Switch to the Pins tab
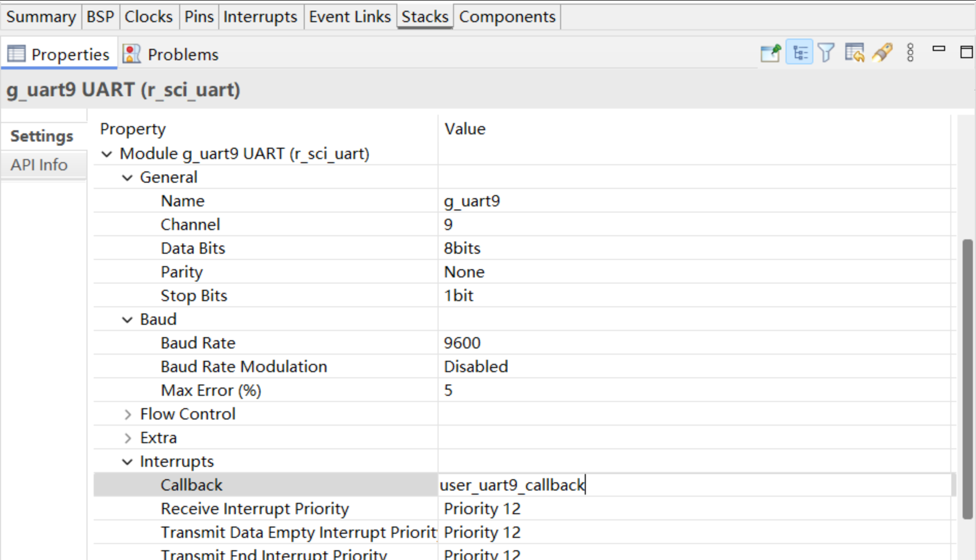The width and height of the screenshot is (976, 560). pos(199,17)
